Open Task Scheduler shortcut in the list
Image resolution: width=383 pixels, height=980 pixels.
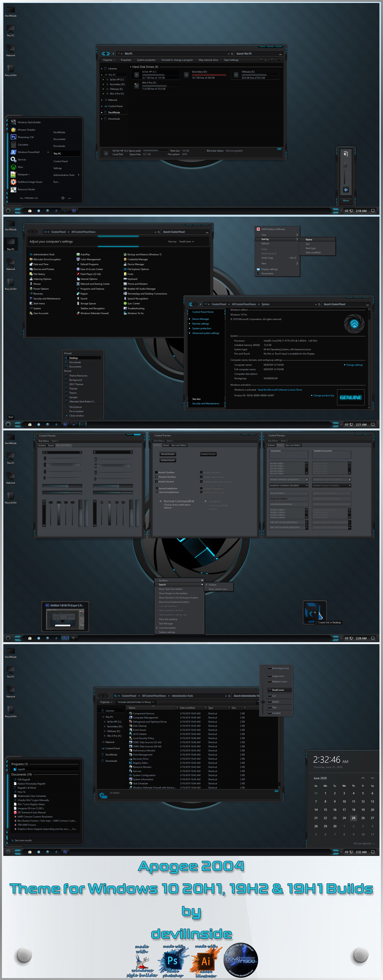[138, 783]
